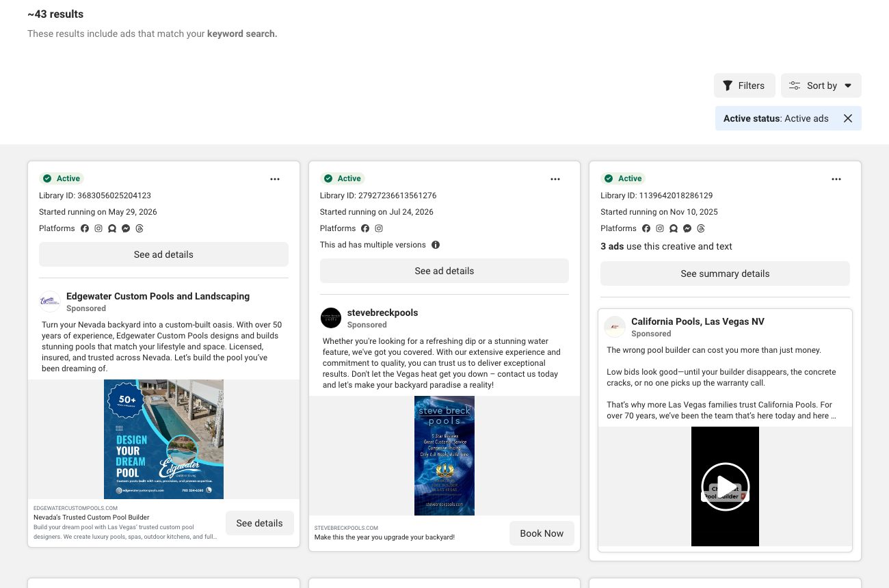This screenshot has width=889, height=588.
Task: Click the ~43 results heading
Action: (55, 14)
